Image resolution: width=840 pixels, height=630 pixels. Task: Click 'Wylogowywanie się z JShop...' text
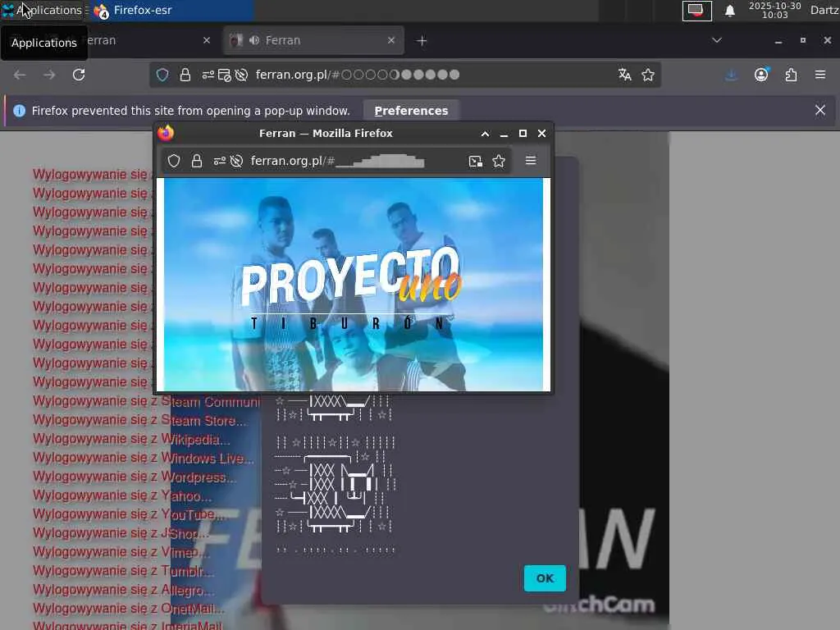121,533
